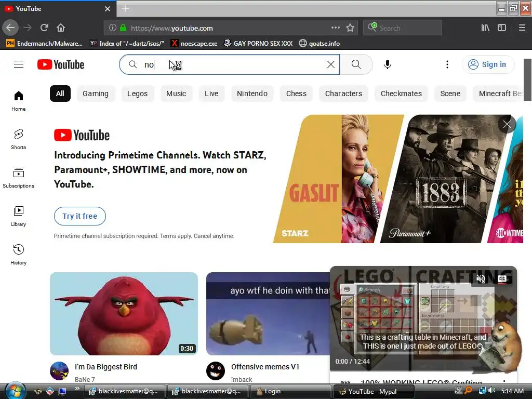This screenshot has height=399, width=532.
Task: Run the search with the magnifier button
Action: click(x=356, y=64)
